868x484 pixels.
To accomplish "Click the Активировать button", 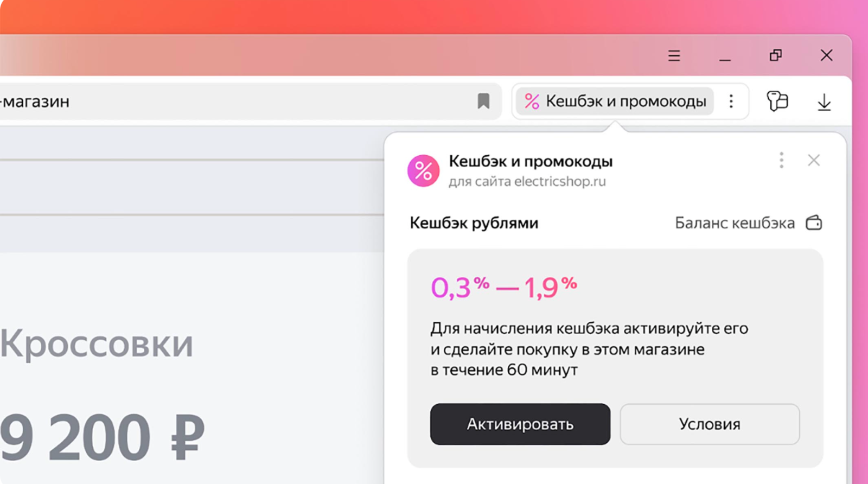I will pos(520,424).
